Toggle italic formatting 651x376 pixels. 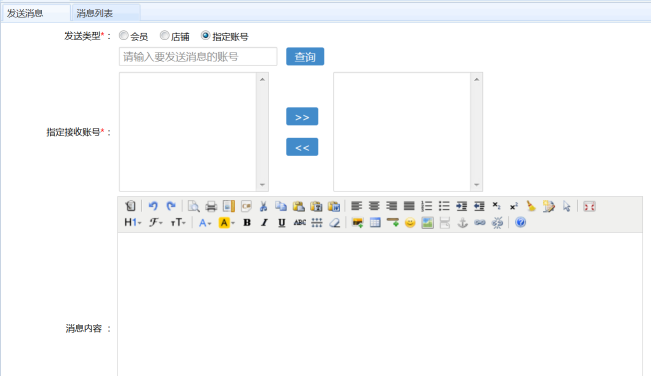pyautogui.click(x=264, y=222)
